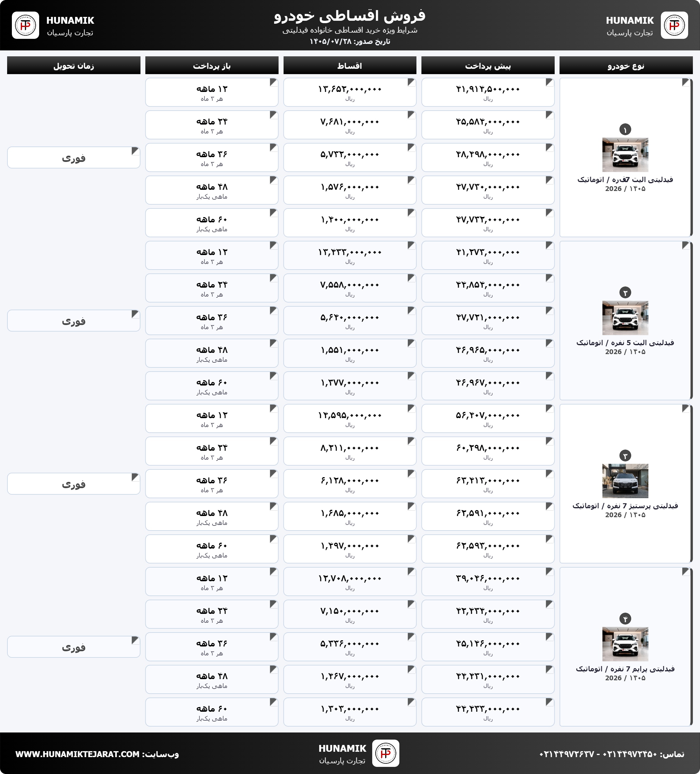This screenshot has width=700, height=774.
Task: Select installment '۱۳,۶۵۲,۰۰۰,۰۰۰' cell
Action: coord(350,92)
